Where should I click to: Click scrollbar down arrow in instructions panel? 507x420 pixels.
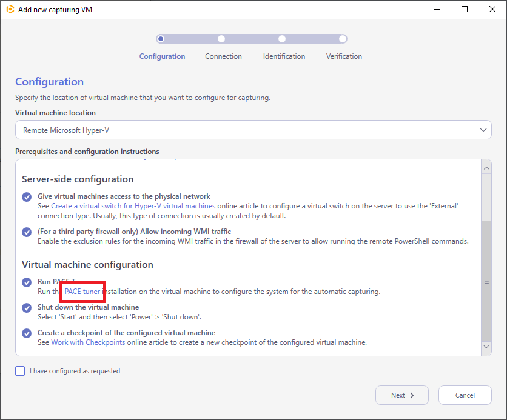486,346
